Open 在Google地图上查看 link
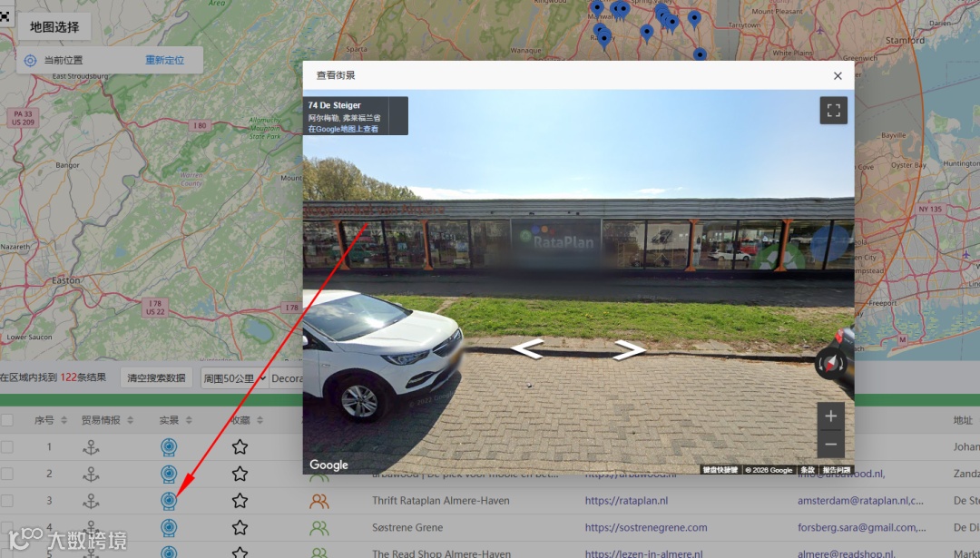Image resolution: width=980 pixels, height=558 pixels. point(343,129)
